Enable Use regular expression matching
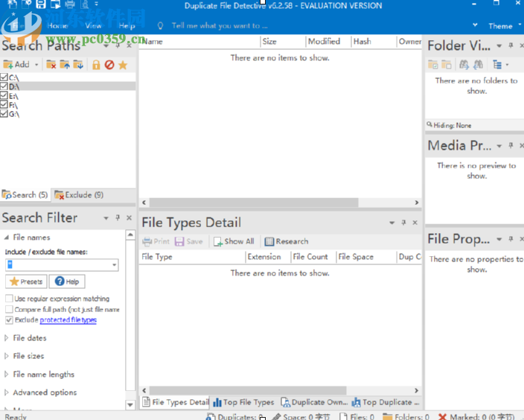524x420 pixels. [10, 299]
